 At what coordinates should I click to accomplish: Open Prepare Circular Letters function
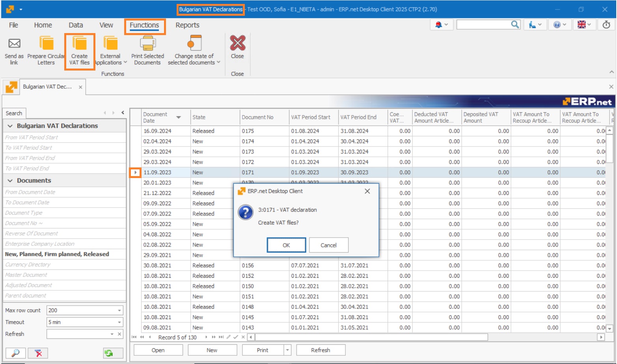click(x=46, y=50)
